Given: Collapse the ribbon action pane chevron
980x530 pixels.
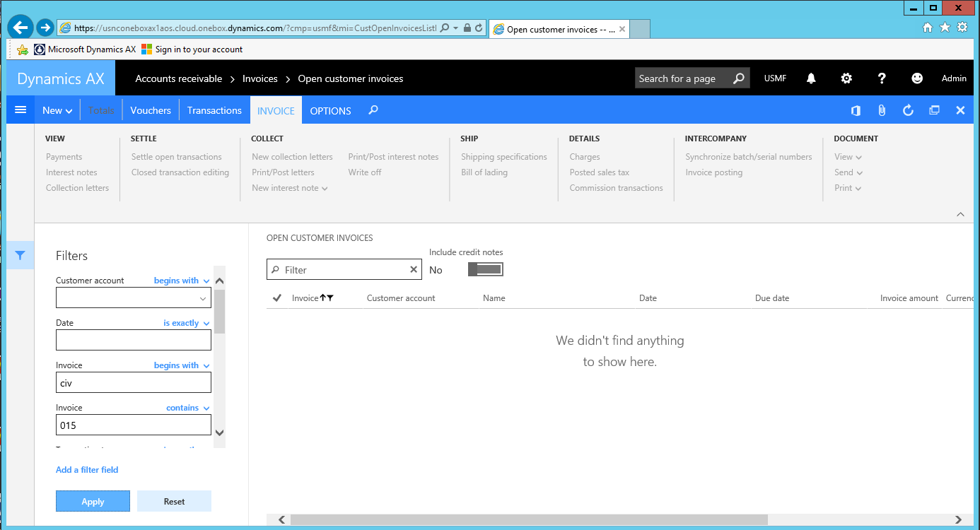Looking at the screenshot, I should click(960, 214).
